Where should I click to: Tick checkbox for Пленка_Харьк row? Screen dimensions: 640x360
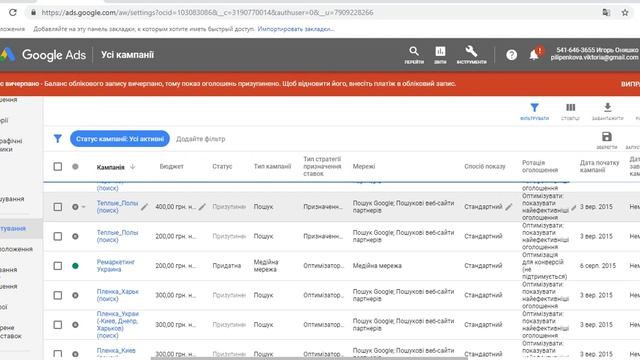point(58,295)
